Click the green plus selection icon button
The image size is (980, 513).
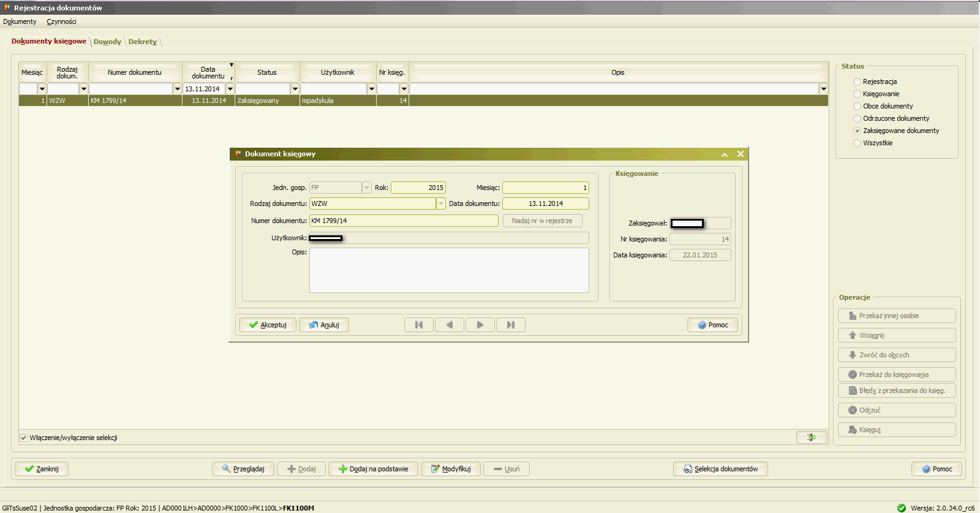(812, 437)
